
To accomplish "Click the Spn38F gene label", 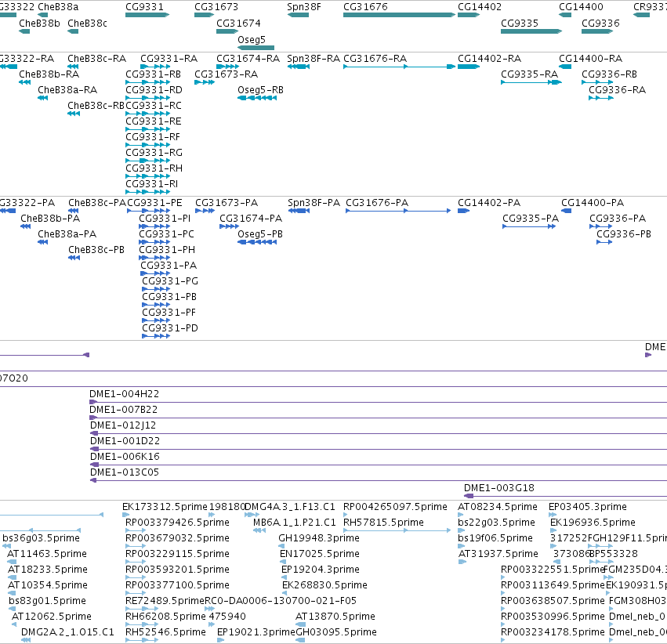I will (x=304, y=7).
